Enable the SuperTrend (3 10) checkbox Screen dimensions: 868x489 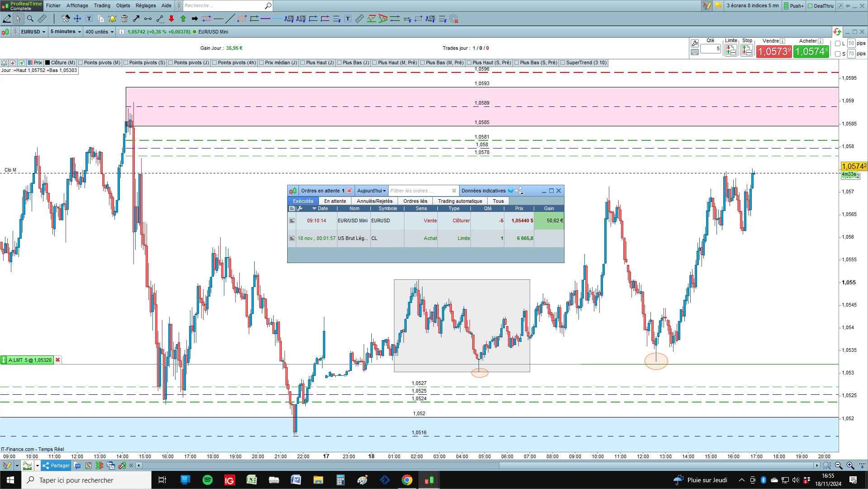563,62
